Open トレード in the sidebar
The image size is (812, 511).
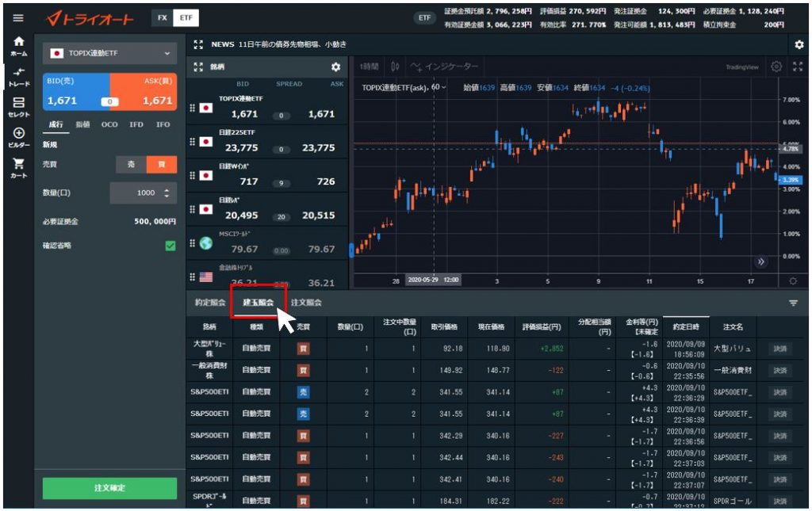(x=19, y=77)
